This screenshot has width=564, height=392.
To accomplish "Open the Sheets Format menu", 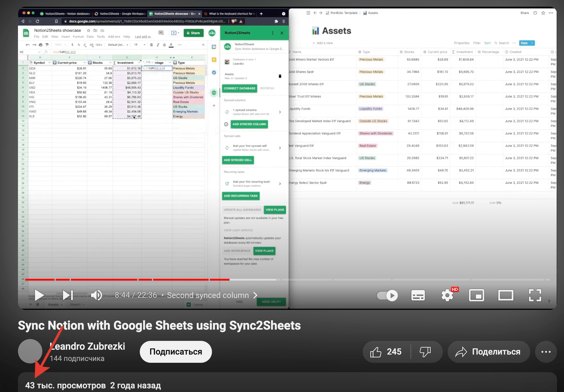I will coord(78,37).
